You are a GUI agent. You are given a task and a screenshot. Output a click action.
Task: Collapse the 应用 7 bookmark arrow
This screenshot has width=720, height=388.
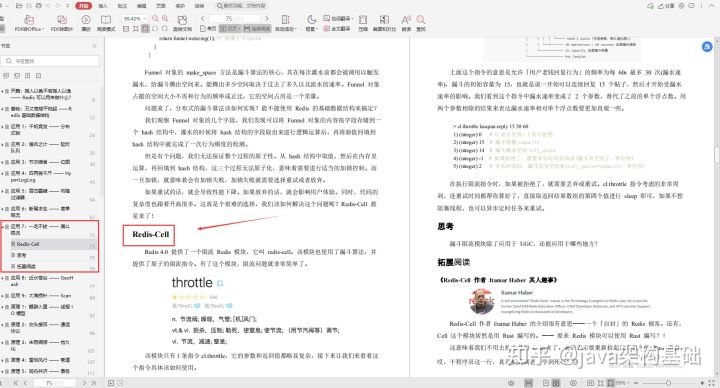pyautogui.click(x=2, y=227)
